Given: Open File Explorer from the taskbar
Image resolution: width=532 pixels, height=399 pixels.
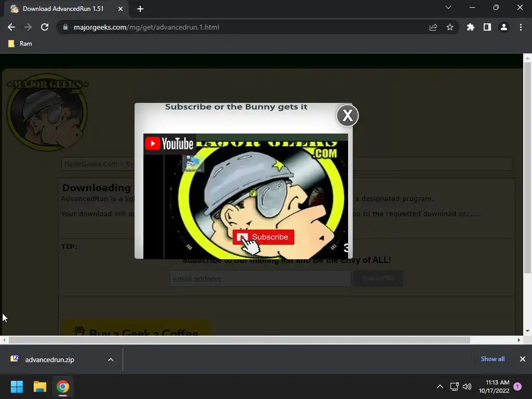Looking at the screenshot, I should point(39,387).
